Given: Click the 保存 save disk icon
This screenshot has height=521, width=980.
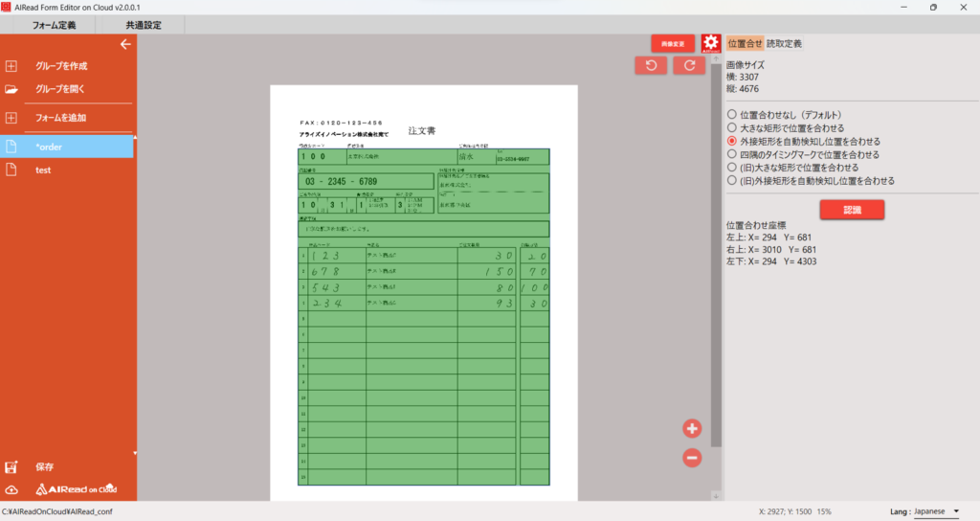Looking at the screenshot, I should coord(11,467).
